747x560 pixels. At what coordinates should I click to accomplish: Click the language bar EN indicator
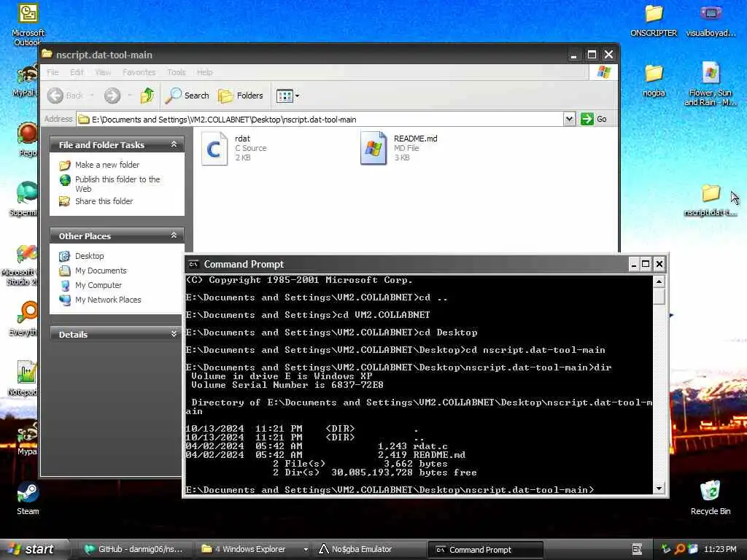[637, 550]
